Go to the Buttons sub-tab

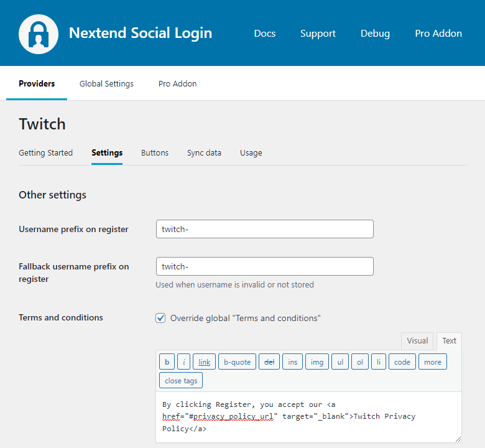pos(155,152)
